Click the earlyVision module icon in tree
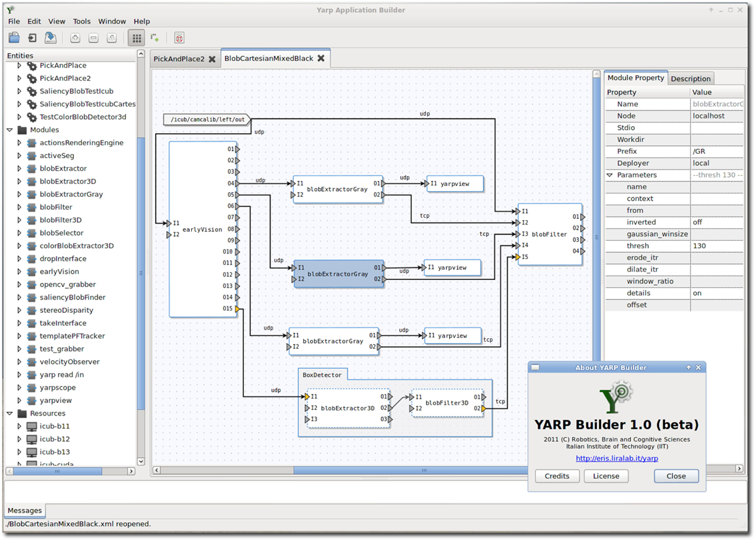The height and width of the screenshot is (541, 756). 32,272
